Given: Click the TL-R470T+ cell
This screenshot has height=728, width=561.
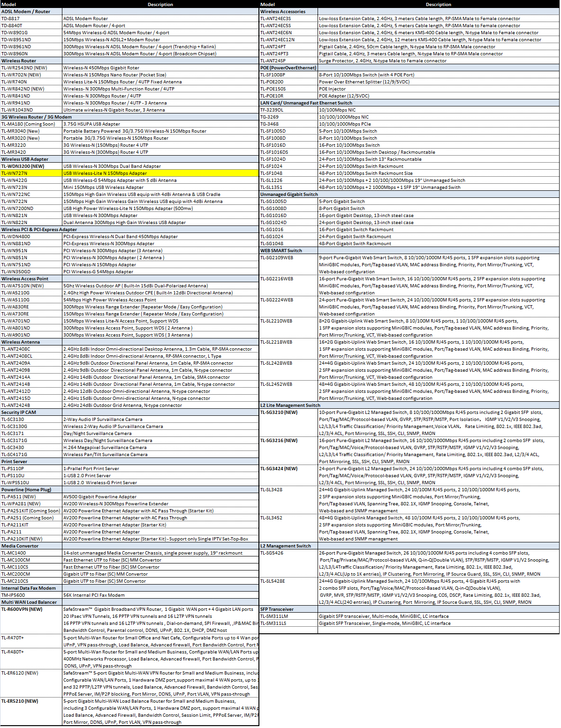Looking at the screenshot, I should (x=31, y=641).
